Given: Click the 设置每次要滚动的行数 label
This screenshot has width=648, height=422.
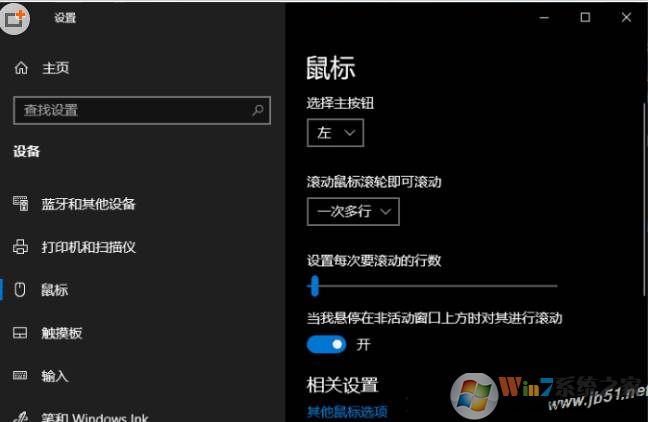Looking at the screenshot, I should point(374,261).
